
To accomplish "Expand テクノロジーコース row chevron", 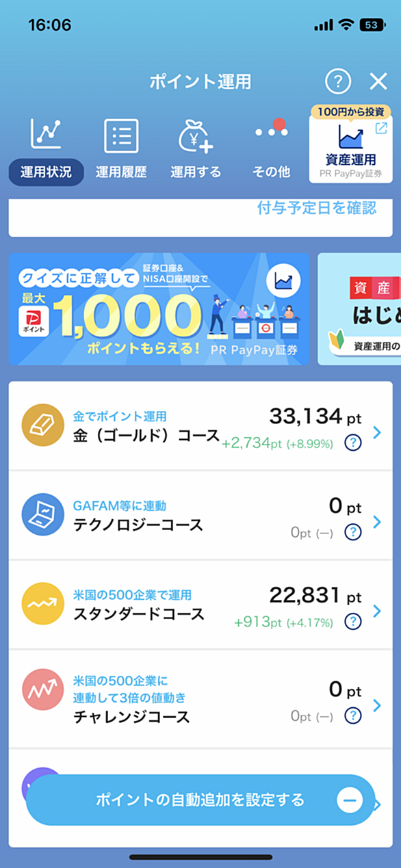I will point(377,522).
